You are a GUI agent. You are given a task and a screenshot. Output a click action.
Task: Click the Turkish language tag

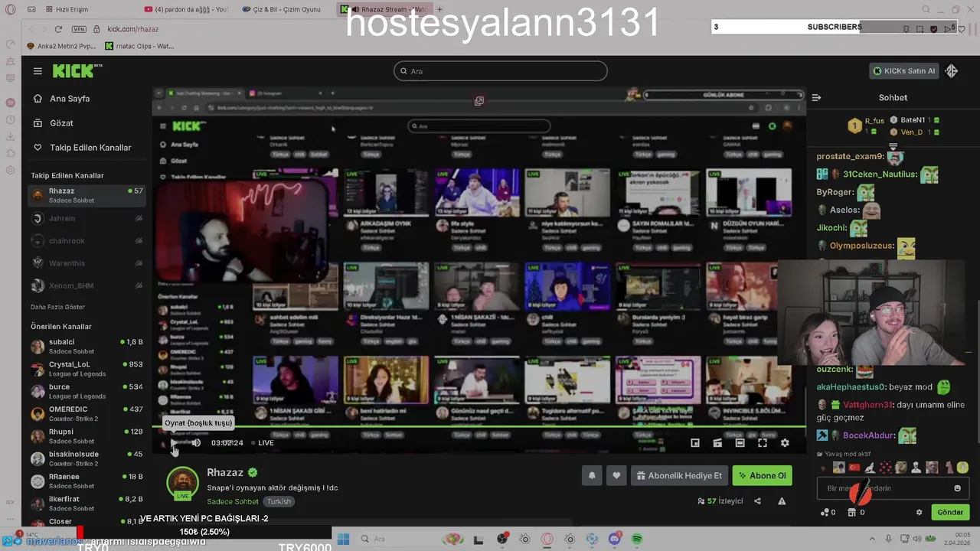[x=279, y=502]
